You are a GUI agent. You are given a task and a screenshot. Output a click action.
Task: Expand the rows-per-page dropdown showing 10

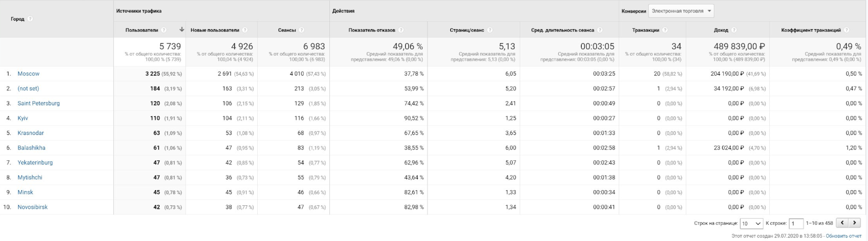pos(751,223)
